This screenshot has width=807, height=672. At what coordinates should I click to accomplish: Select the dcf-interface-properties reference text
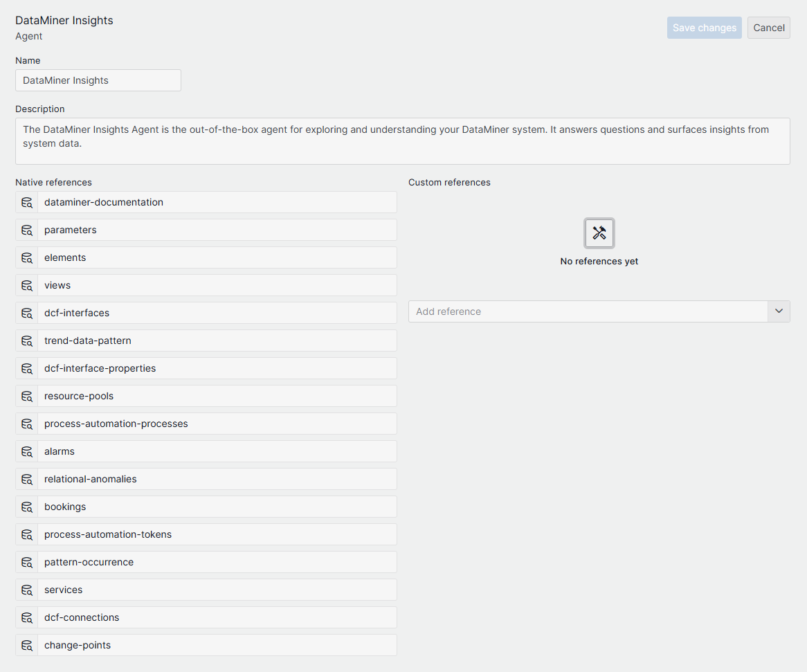pyautogui.click(x=100, y=368)
